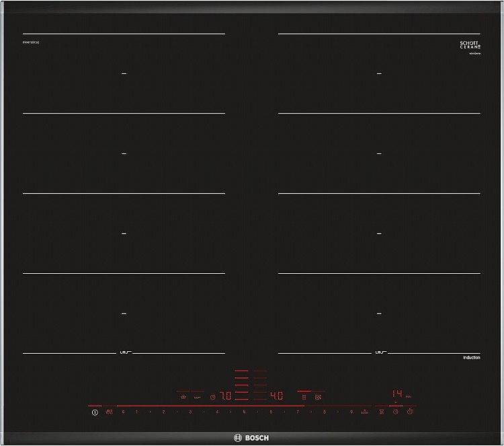Tap the left front cooking sensor symbol

point(125,352)
